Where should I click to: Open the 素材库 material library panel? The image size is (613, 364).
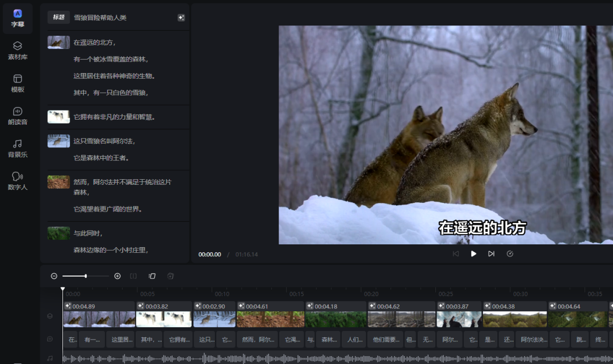coord(18,50)
